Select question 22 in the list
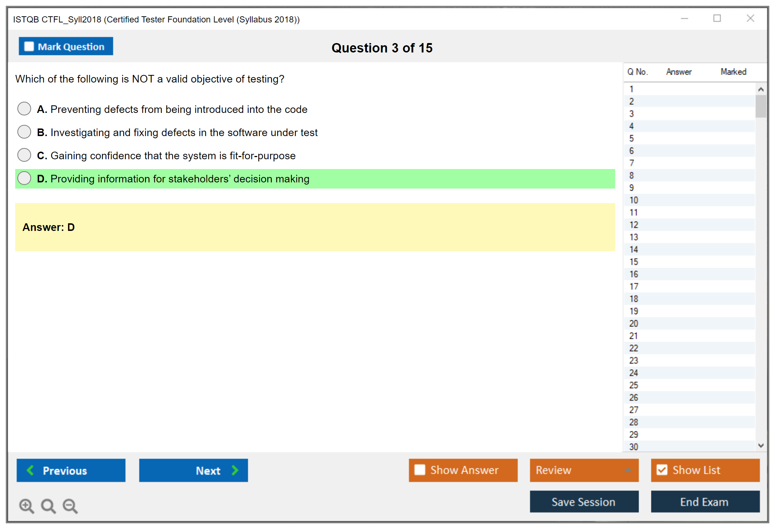The image size is (778, 532). click(x=634, y=348)
